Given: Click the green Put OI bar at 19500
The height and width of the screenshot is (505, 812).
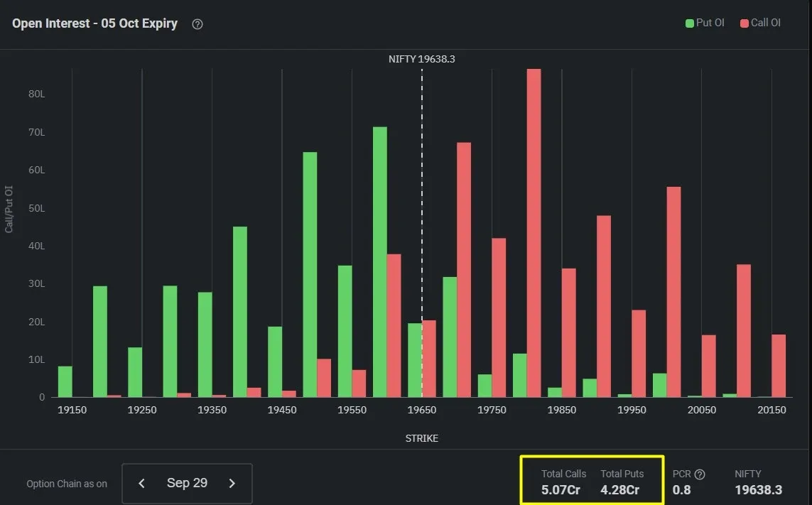Looking at the screenshot, I should click(310, 274).
